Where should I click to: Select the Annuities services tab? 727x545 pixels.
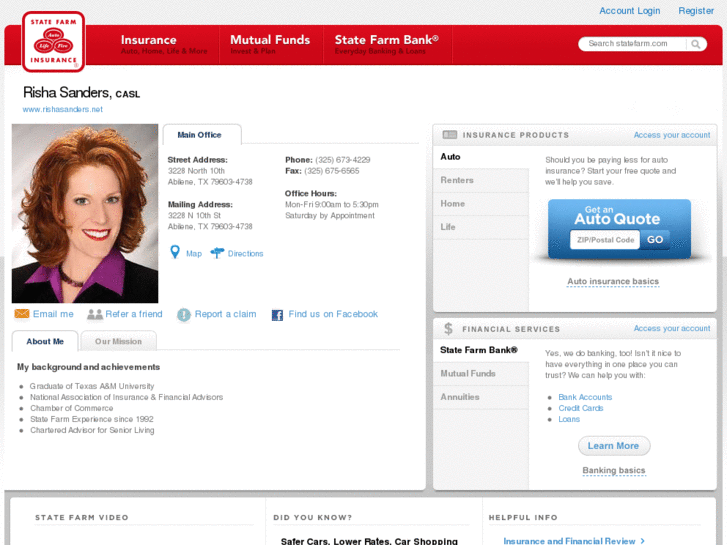click(x=481, y=397)
